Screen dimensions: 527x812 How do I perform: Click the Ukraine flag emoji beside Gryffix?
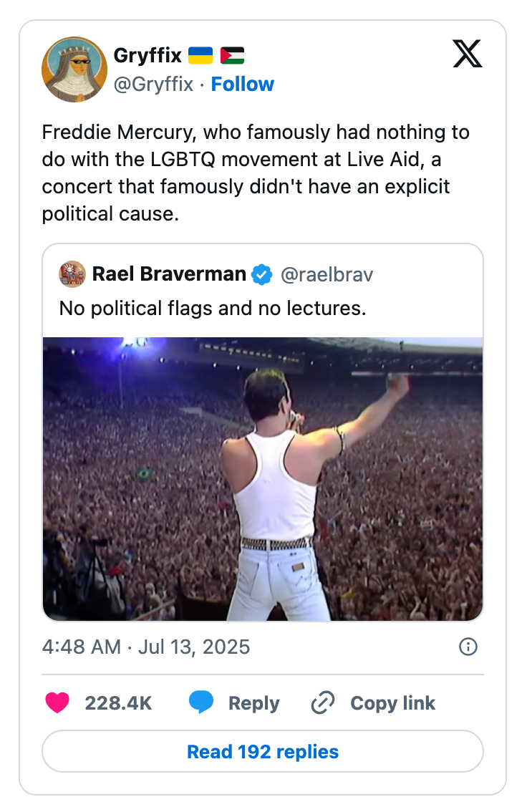click(x=200, y=55)
